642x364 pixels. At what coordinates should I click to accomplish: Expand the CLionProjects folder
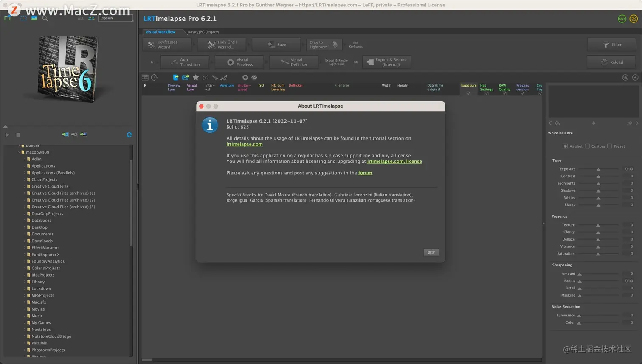[25, 179]
